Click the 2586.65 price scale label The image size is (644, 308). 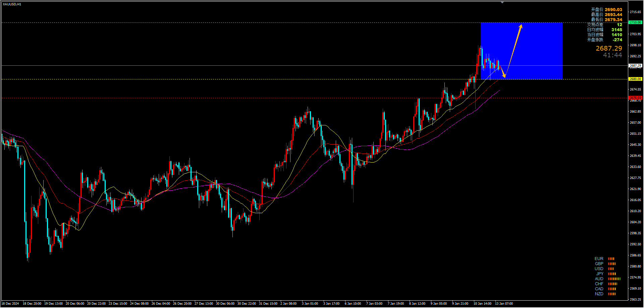[x=635, y=255]
